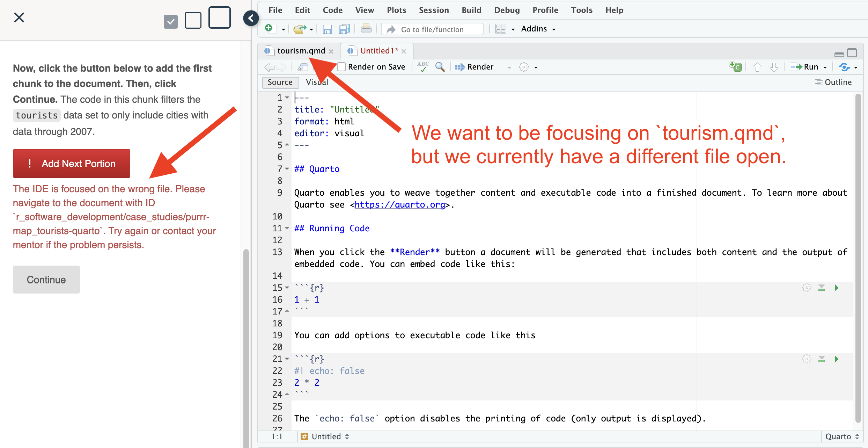
Task: Switch to Visual editor mode
Action: 317,82
